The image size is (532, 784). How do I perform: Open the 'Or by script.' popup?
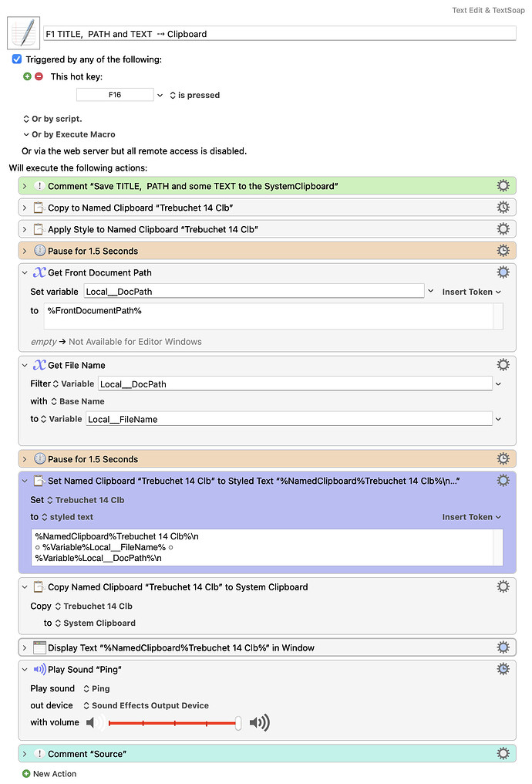coord(52,119)
